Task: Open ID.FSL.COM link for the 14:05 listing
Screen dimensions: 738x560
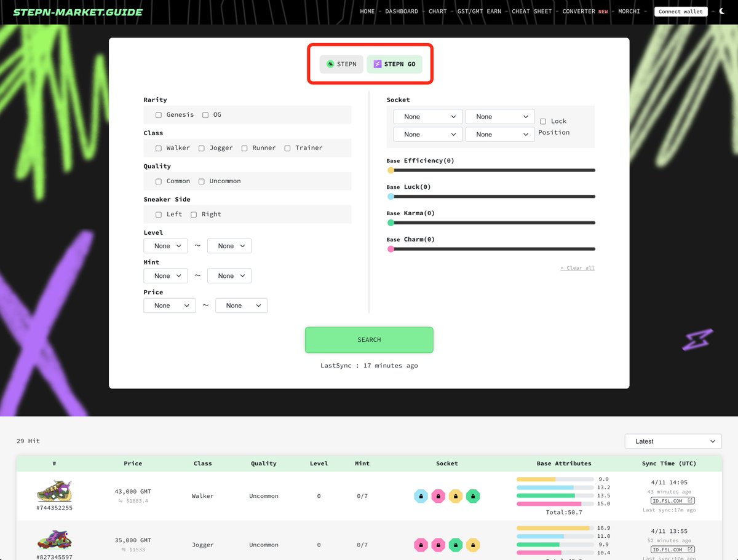Action: click(x=673, y=501)
